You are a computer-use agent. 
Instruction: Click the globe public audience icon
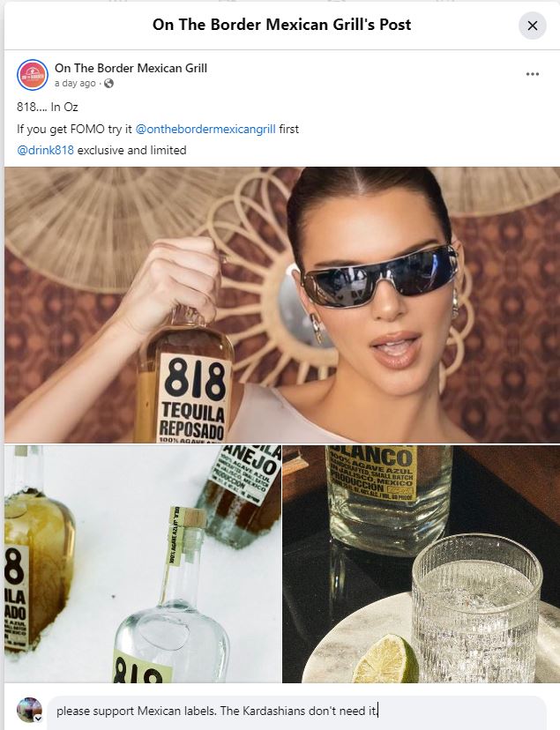tap(109, 84)
